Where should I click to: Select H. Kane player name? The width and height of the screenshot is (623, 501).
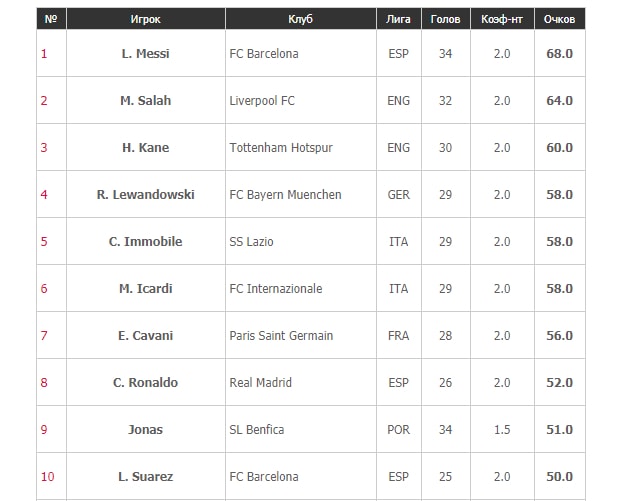(145, 147)
